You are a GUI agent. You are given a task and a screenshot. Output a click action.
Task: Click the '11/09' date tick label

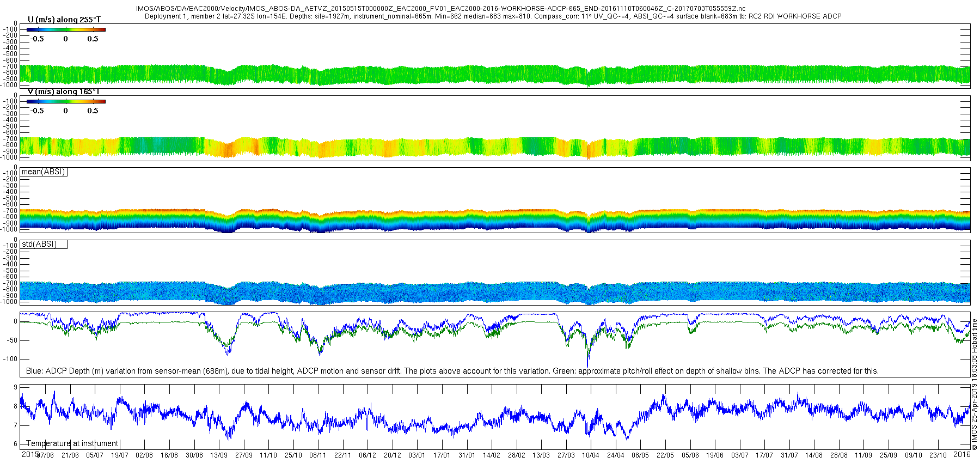tap(863, 455)
